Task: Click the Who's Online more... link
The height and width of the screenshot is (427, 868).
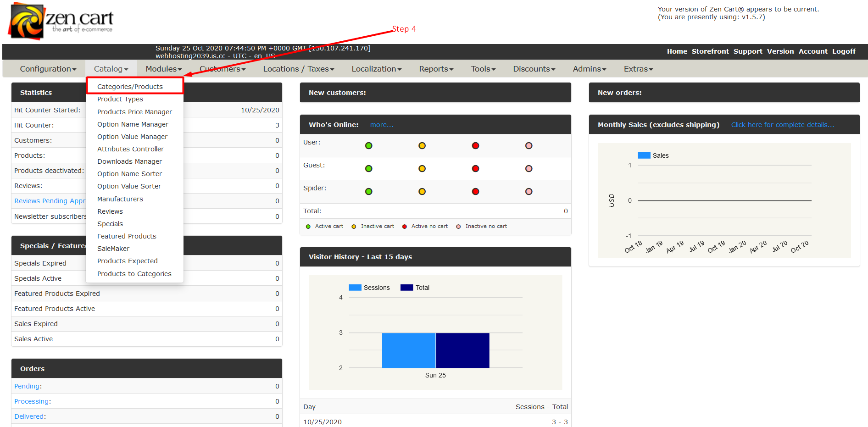Action: pyautogui.click(x=382, y=125)
